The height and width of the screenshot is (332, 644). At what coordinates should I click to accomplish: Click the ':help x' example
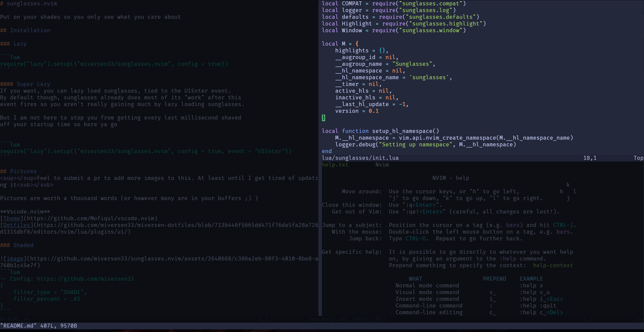(x=531, y=285)
